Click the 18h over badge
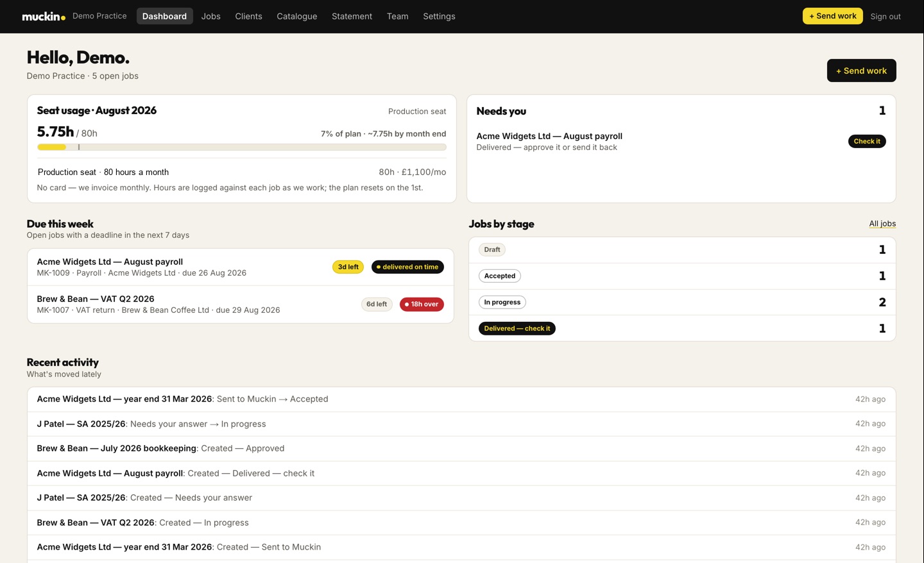The image size is (924, 563). pos(422,304)
